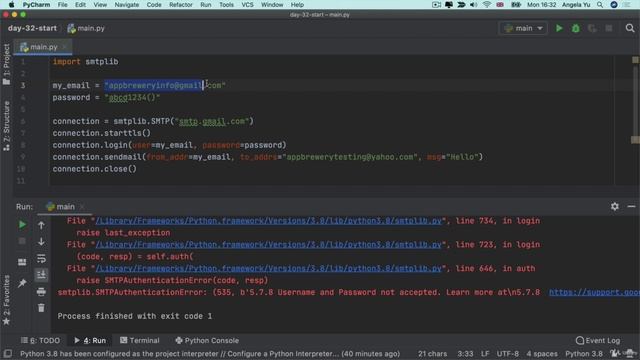Open the Navigate menu

tap(127, 5)
